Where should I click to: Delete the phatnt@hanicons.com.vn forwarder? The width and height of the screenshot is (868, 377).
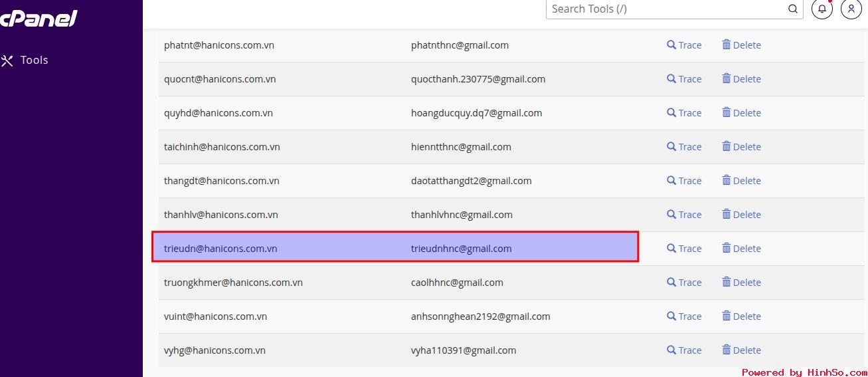click(741, 45)
